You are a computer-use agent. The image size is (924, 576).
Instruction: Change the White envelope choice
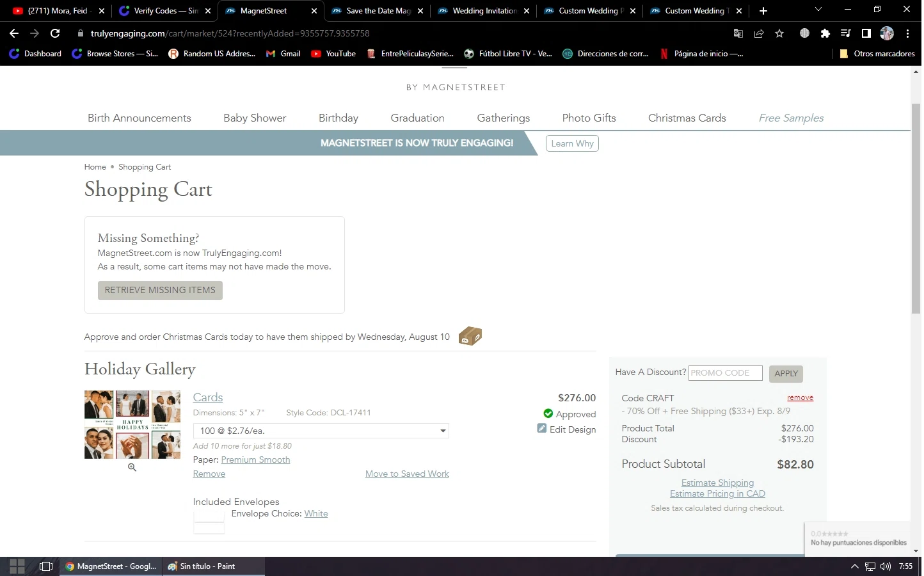pyautogui.click(x=316, y=513)
